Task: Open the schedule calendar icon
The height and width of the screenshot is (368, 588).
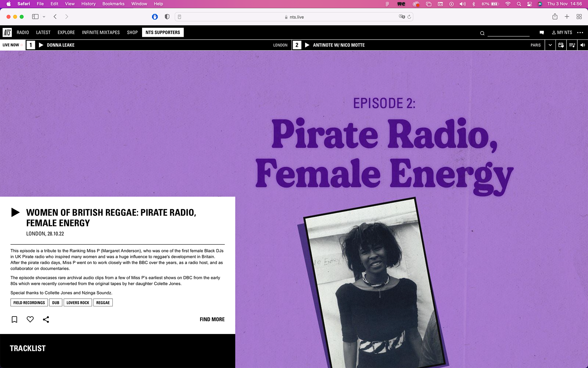Action: 561,45
